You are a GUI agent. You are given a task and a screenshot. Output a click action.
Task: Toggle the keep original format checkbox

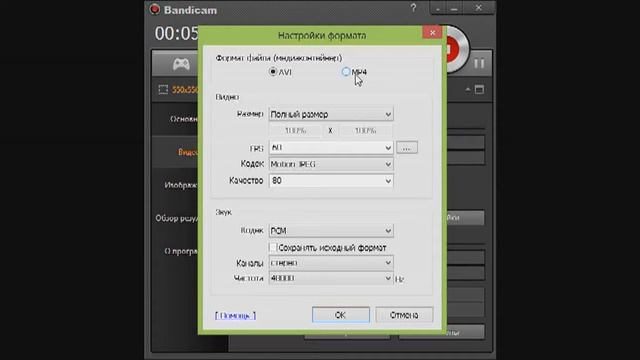click(x=273, y=247)
